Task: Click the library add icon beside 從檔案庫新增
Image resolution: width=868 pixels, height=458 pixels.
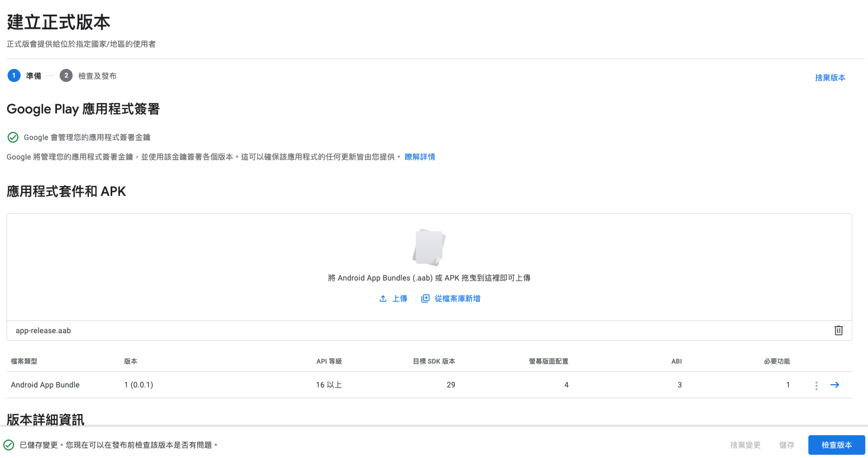Action: [426, 298]
